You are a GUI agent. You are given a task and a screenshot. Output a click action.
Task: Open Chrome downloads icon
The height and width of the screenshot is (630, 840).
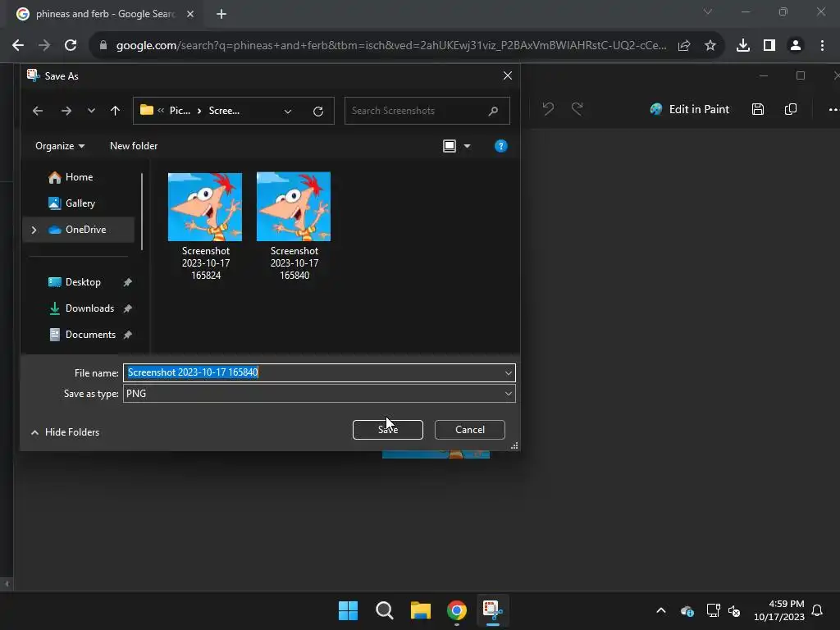pyautogui.click(x=743, y=46)
